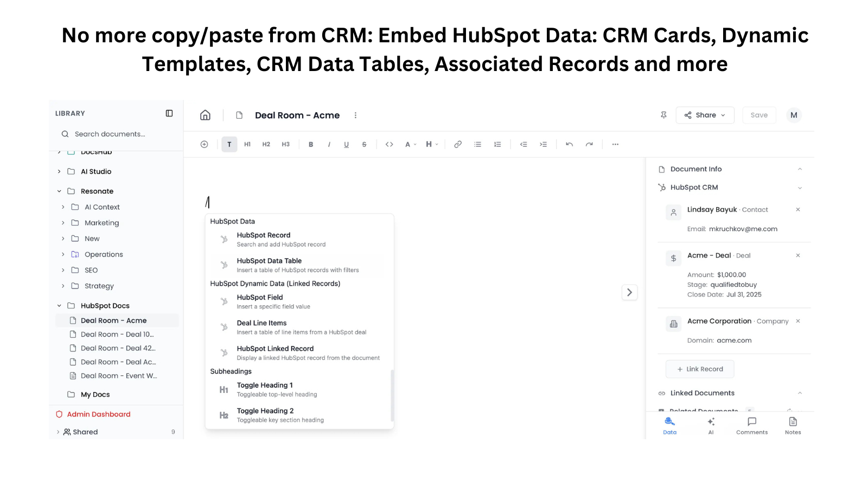Open the Comments panel
Viewport: 868px width, 488px height.
pos(752,426)
